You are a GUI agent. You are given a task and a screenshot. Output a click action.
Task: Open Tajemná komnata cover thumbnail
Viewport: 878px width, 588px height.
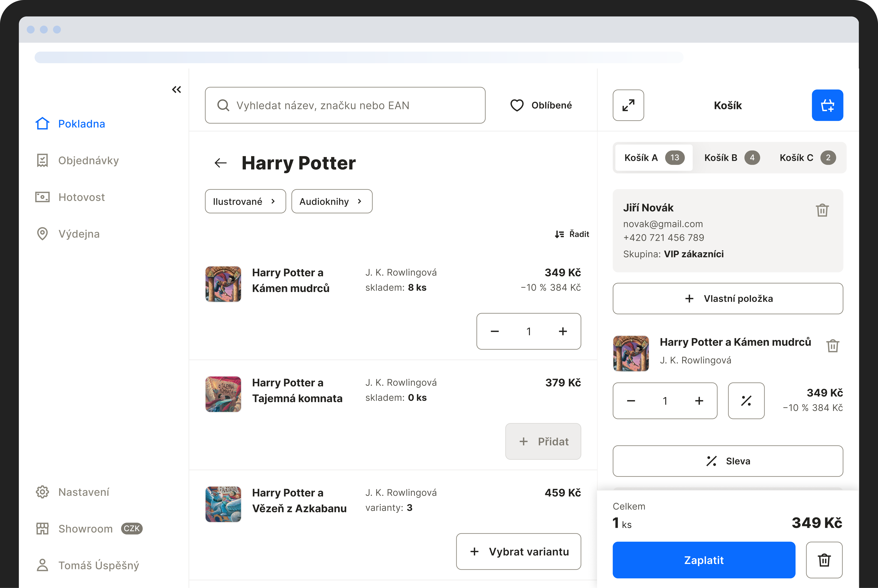223,395
